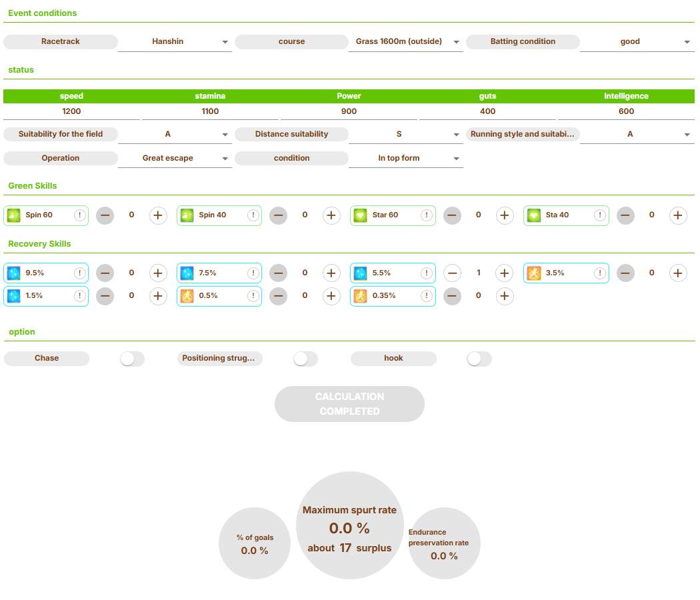
Task: Decrease 9.5% recovery skill count
Action: [x=105, y=273]
